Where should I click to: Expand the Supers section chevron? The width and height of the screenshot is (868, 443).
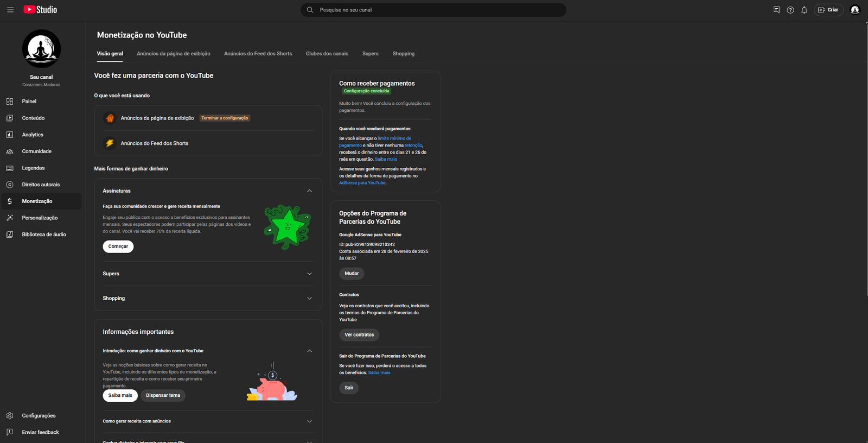point(309,274)
